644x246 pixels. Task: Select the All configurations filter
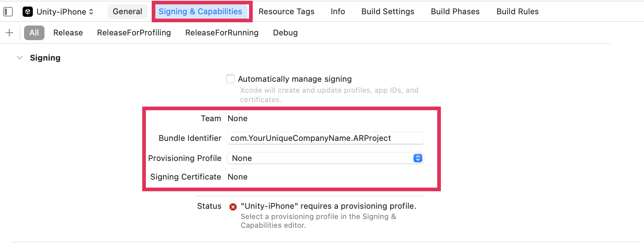click(x=34, y=33)
